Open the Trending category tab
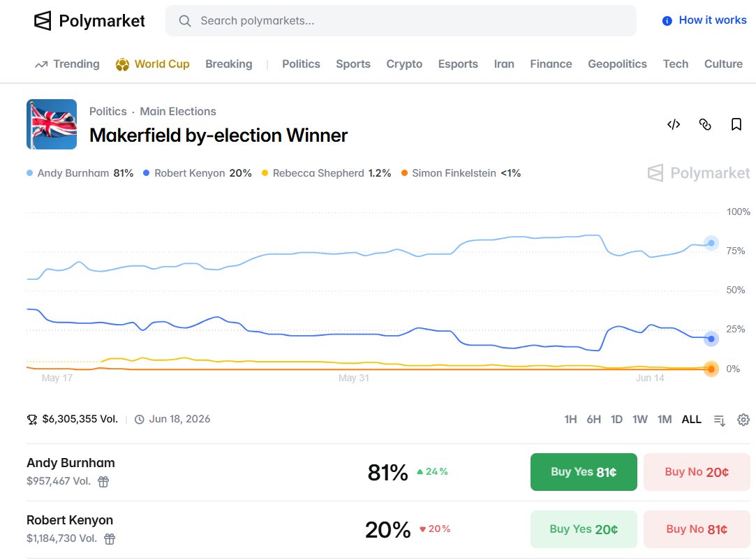 point(67,64)
